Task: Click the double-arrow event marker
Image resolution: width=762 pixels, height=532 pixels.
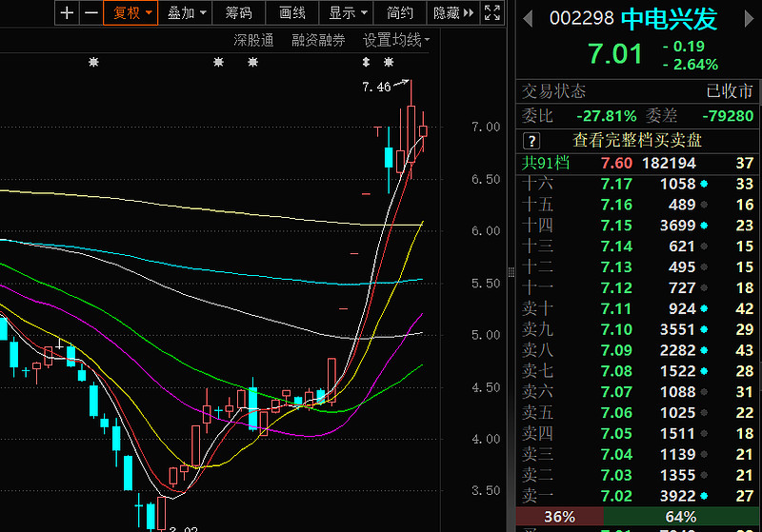Action: 367,62
